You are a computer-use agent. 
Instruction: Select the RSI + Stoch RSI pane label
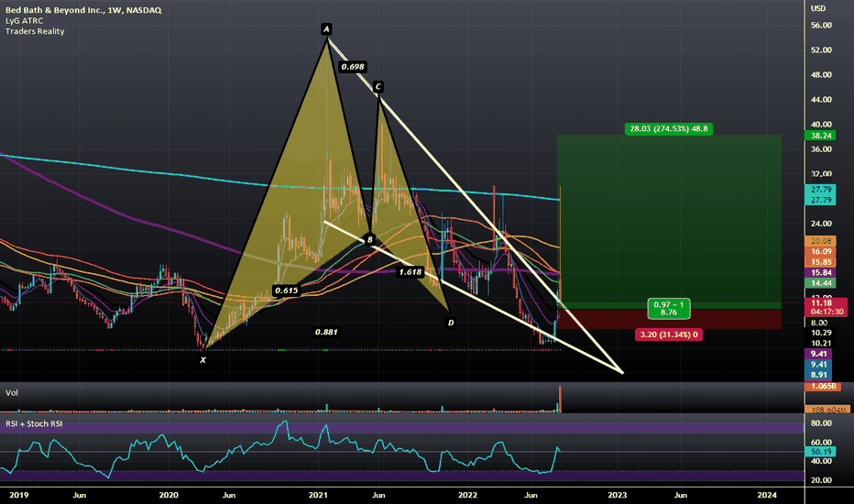pyautogui.click(x=34, y=423)
